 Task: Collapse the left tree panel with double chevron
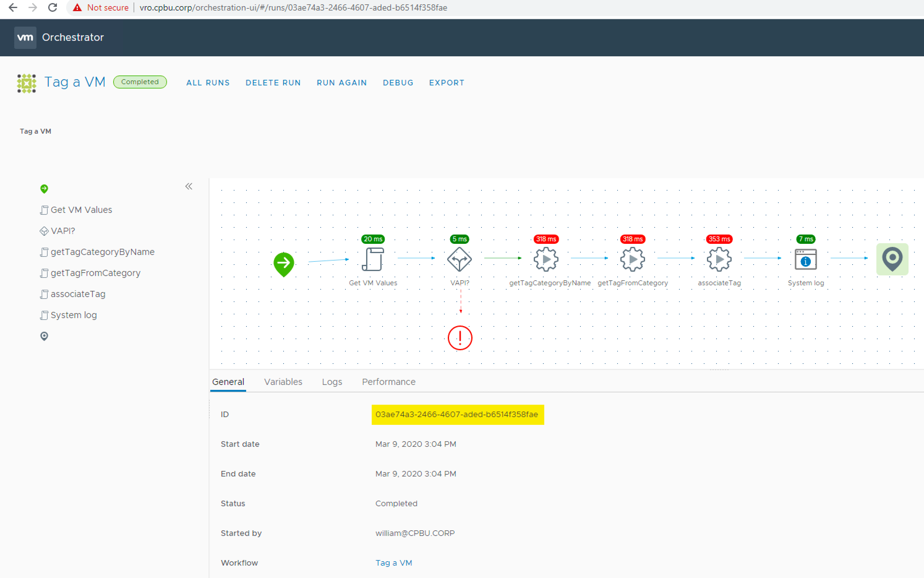pos(189,187)
